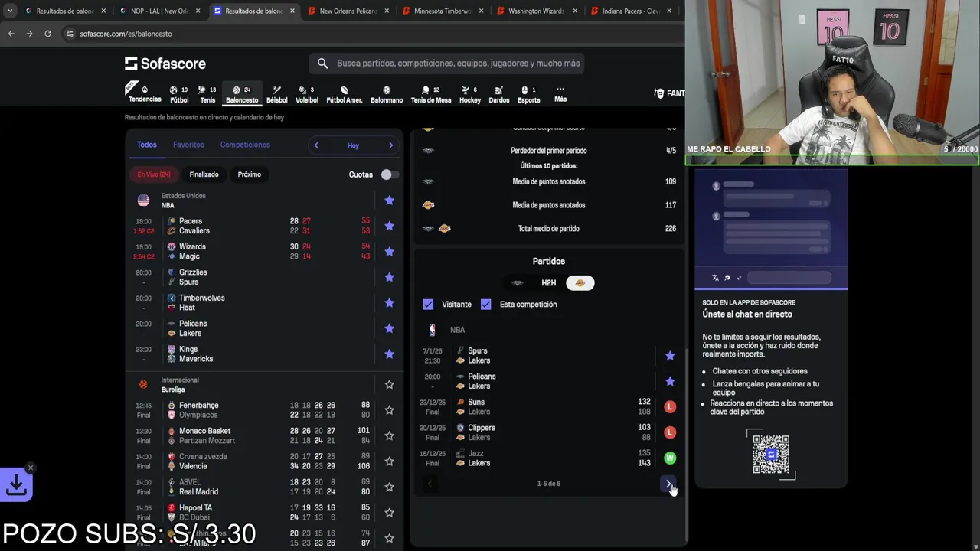Open browser tab list dropdown
Image resolution: width=980 pixels, height=551 pixels.
click(10, 11)
